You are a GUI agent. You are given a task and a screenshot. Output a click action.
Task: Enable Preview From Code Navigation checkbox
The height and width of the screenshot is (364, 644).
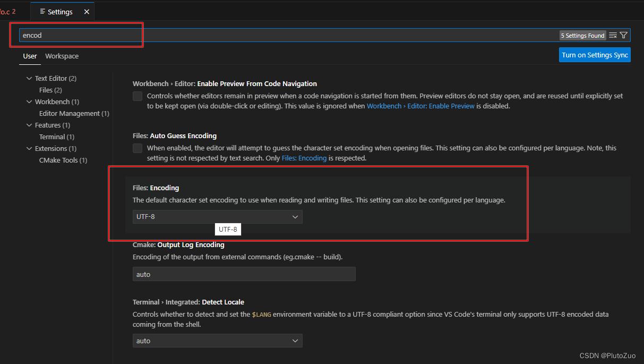click(x=138, y=96)
